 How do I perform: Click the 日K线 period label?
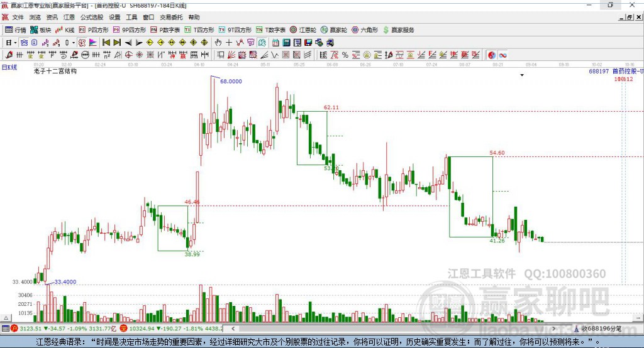(9, 67)
